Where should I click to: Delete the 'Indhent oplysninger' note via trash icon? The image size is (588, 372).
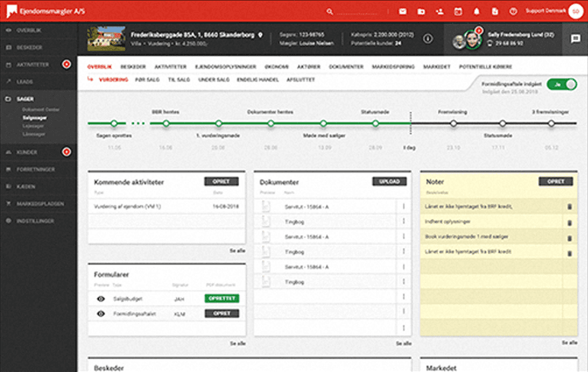coord(568,222)
